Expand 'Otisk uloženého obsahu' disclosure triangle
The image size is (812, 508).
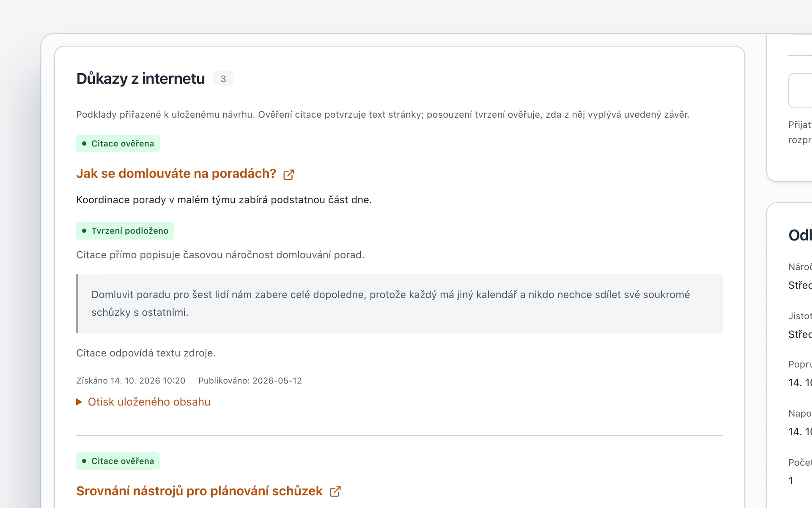coord(79,402)
